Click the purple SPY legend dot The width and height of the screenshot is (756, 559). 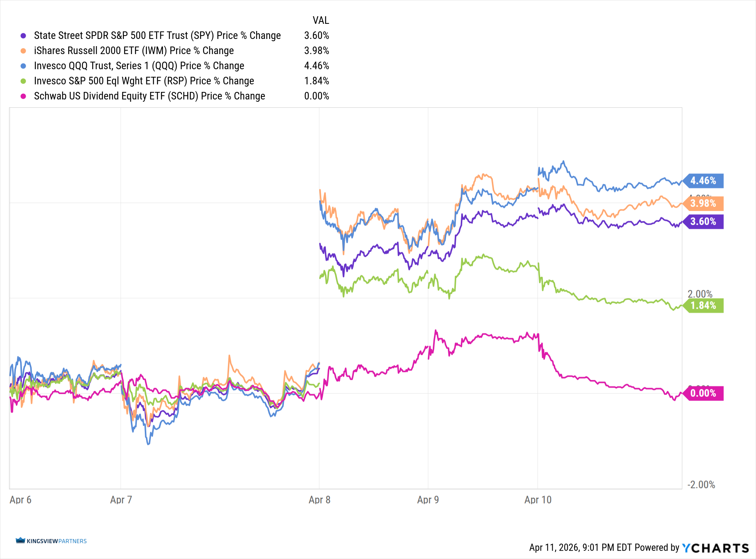click(23, 36)
